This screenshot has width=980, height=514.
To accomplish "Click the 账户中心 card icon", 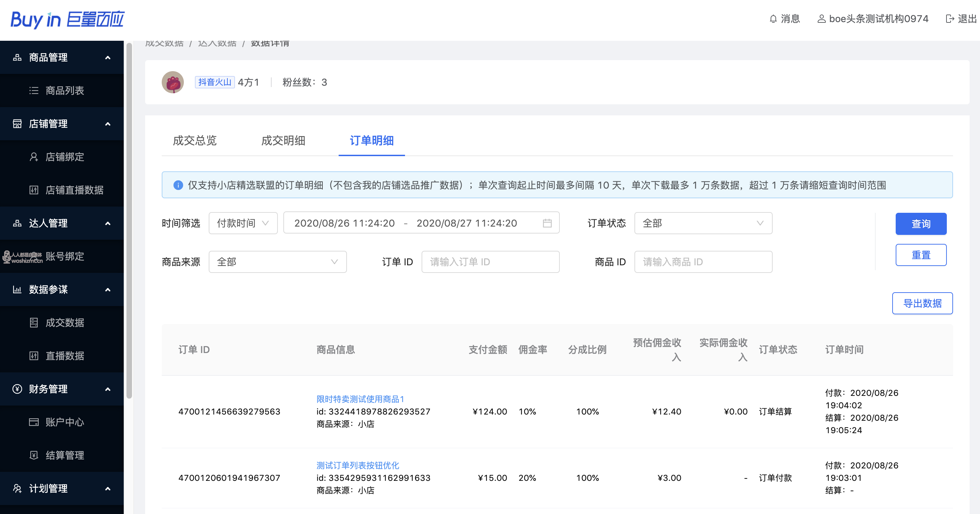I will (34, 422).
